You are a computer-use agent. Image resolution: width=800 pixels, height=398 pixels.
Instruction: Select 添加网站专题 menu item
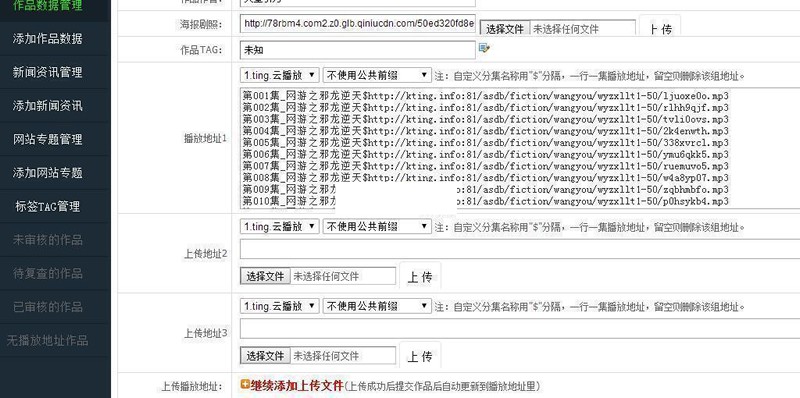(x=47, y=173)
